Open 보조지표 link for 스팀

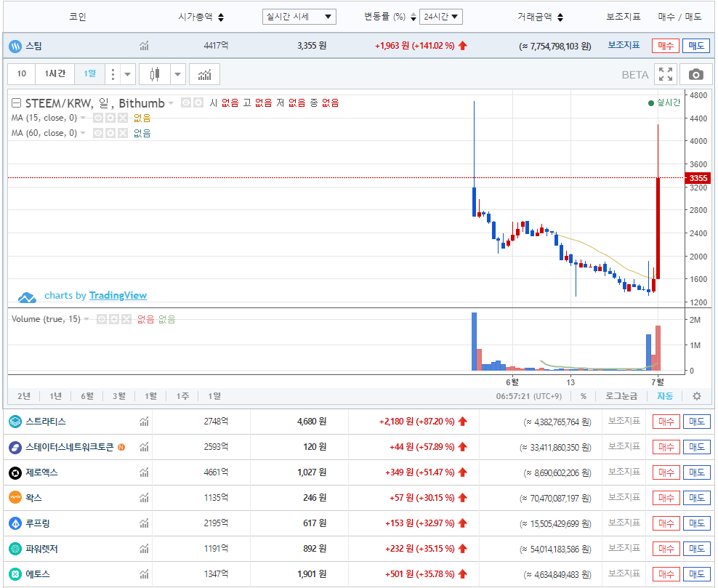[x=624, y=45]
